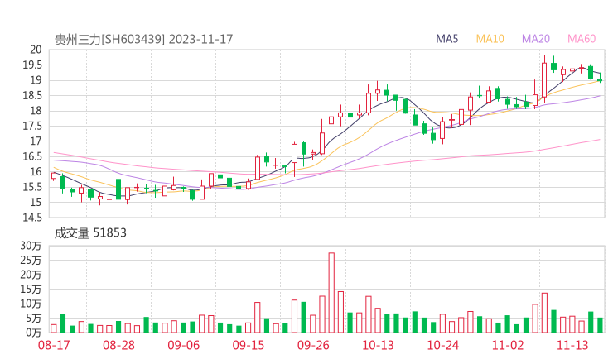This screenshot has width=613, height=364.
Task: Click the 30万 volume axis label
Action: click(31, 246)
